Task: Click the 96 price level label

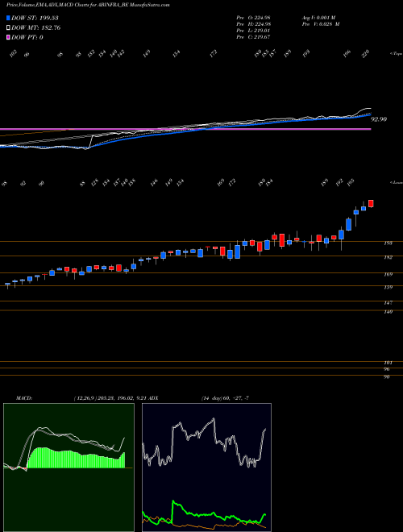Action: (x=387, y=370)
